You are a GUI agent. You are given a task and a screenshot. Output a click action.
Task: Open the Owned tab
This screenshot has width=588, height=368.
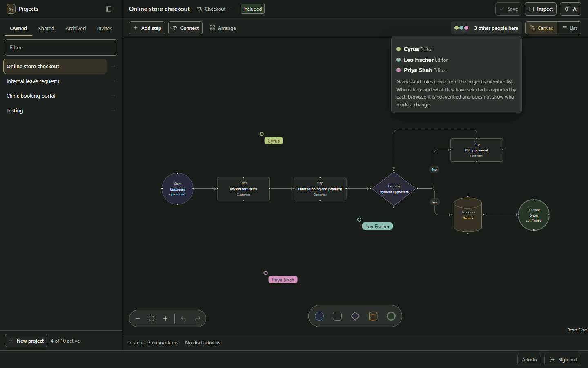point(18,28)
